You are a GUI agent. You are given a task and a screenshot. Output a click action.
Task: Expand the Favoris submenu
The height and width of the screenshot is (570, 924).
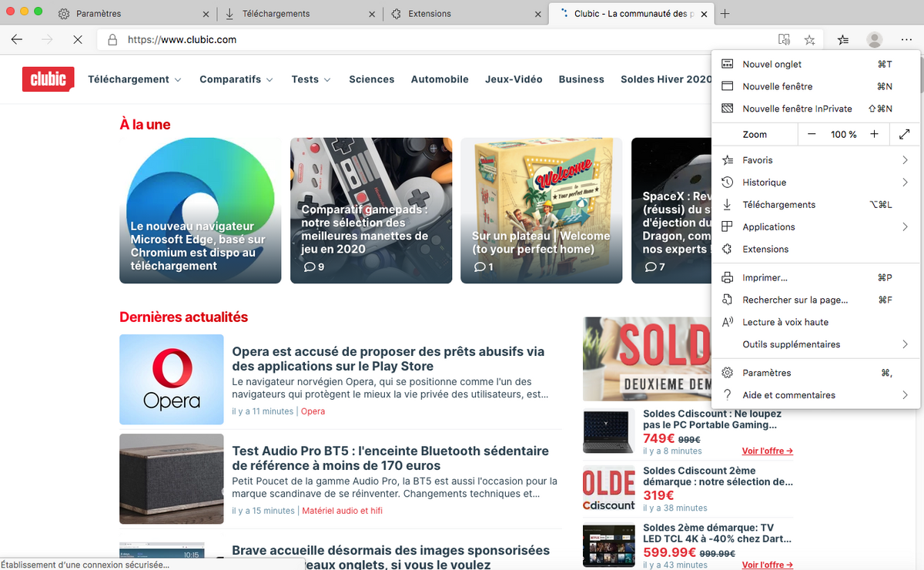click(x=816, y=160)
